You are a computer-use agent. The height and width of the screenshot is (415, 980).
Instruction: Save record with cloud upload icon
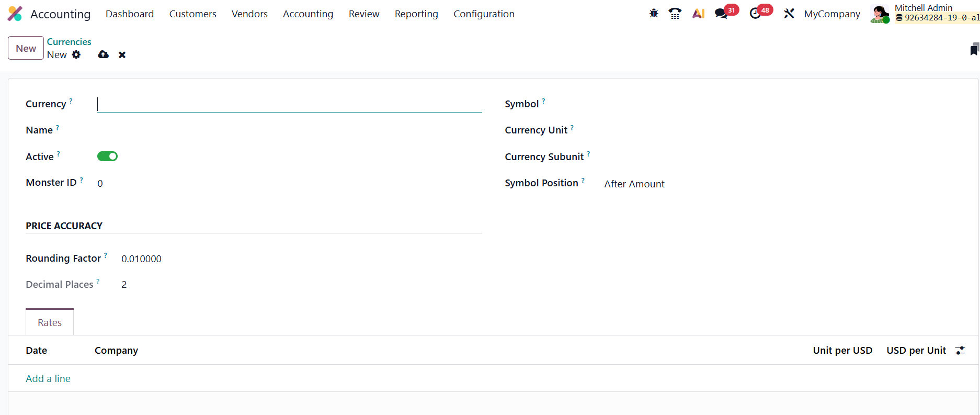(104, 54)
